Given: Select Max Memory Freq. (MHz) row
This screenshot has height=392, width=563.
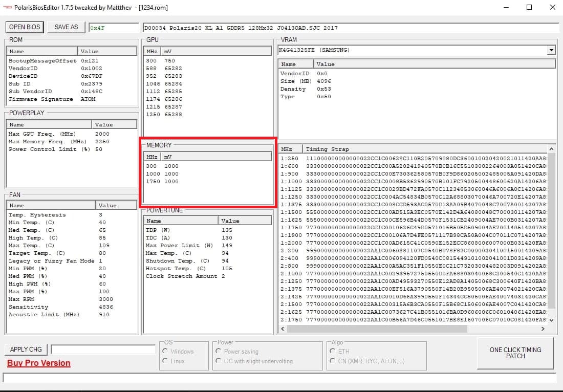Looking at the screenshot, I should [x=72, y=141].
